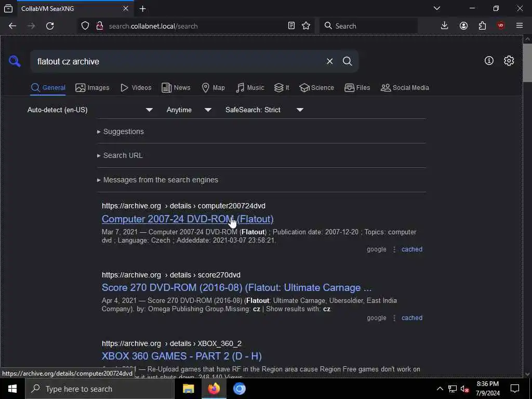The width and height of the screenshot is (532, 399).
Task: Open Computer 2007-24 DVD-ROM (Flatout) result
Action: pyautogui.click(x=188, y=219)
